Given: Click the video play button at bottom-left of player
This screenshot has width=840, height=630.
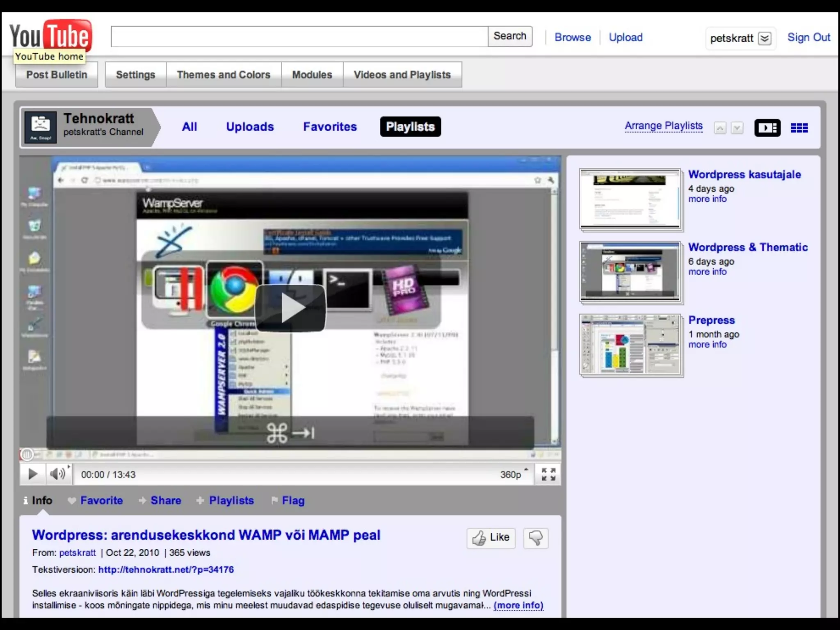Looking at the screenshot, I should (x=32, y=475).
